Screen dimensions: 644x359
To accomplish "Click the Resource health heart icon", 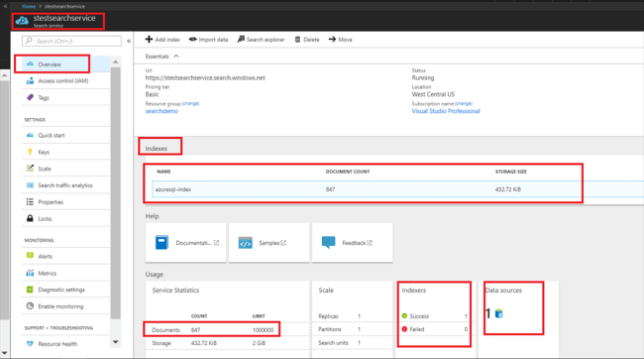I will point(30,343).
